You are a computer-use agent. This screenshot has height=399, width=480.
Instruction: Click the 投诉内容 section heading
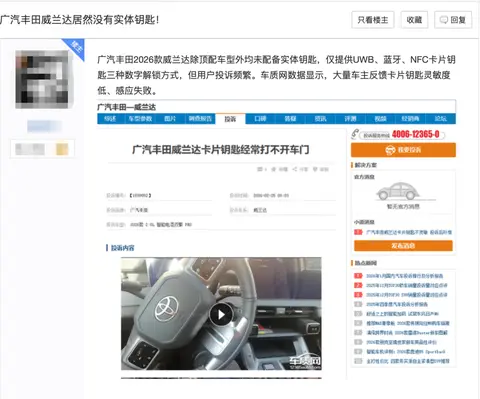click(122, 248)
